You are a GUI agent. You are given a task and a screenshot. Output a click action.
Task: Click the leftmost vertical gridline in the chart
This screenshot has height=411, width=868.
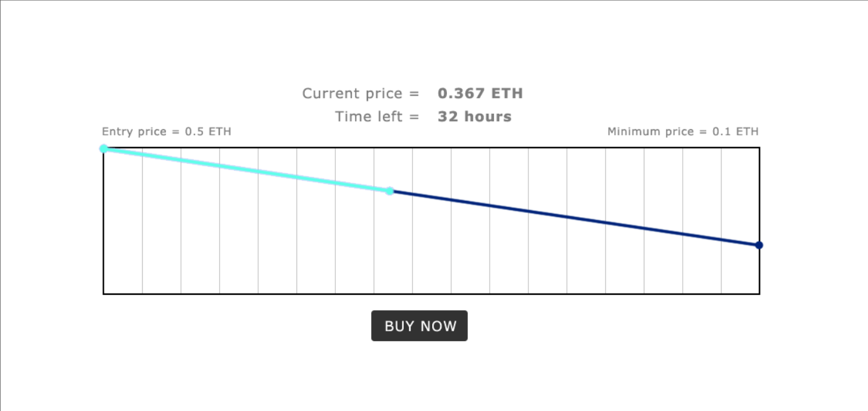coord(143,221)
